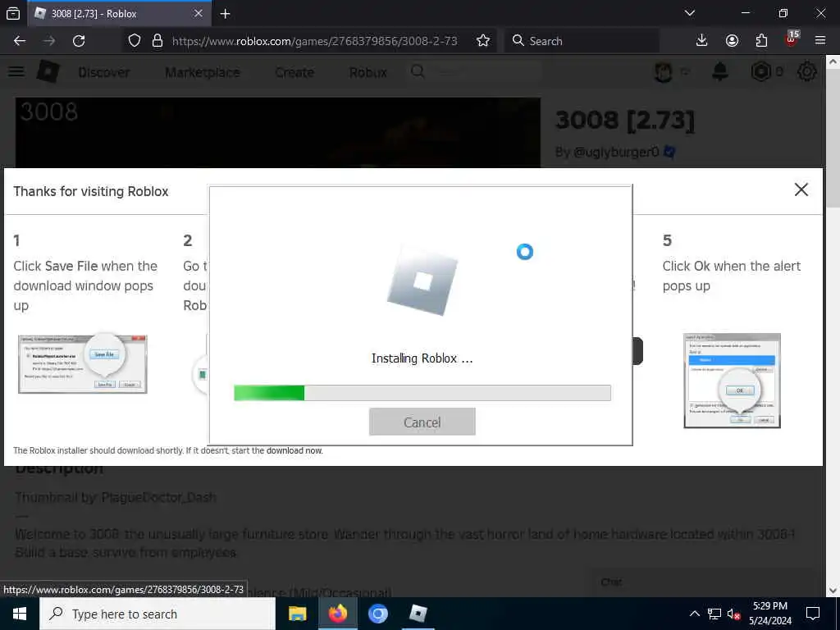The height and width of the screenshot is (630, 840).
Task: Open the Roblox hamburger navigation menu
Action: click(x=16, y=71)
